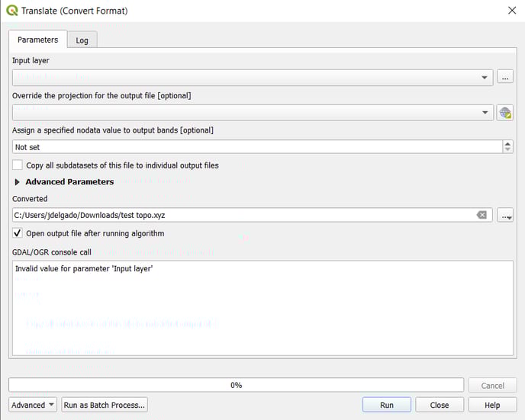Click the QGIS logo in title bar

tap(12, 11)
